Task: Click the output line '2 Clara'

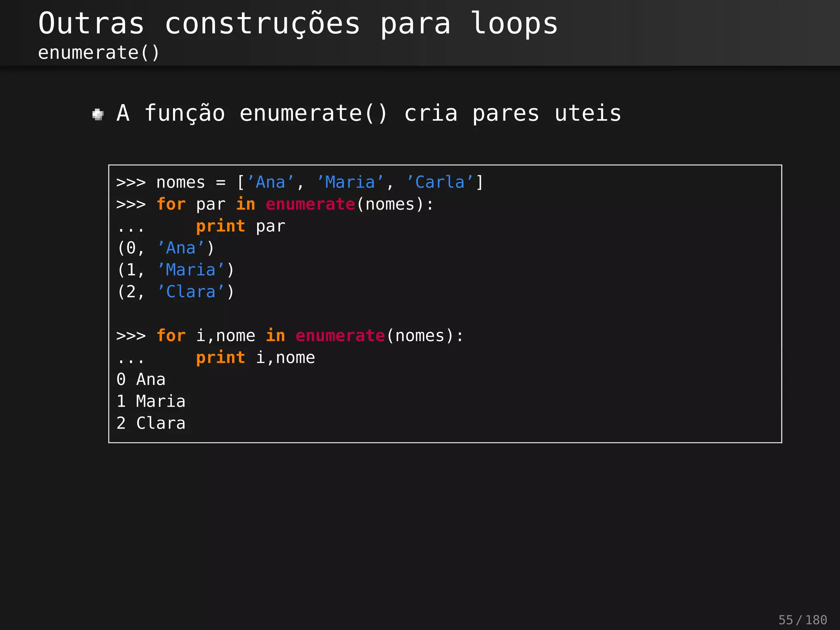Action: (x=151, y=423)
